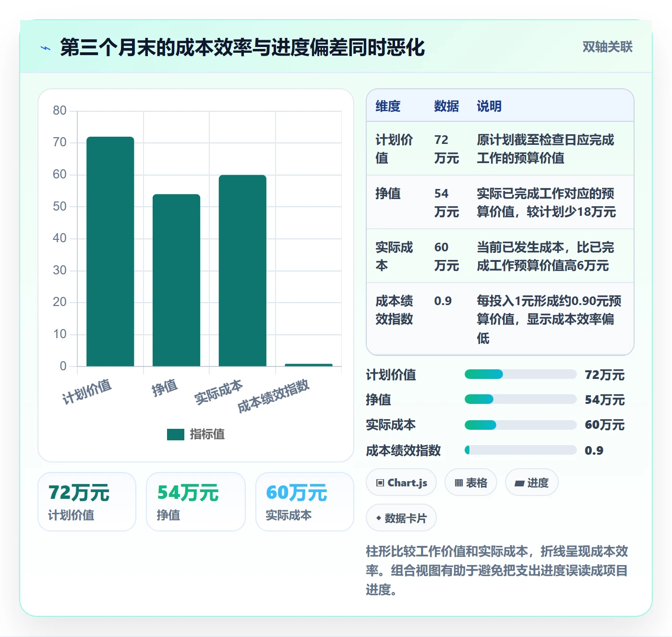The height and width of the screenshot is (637, 672).
Task: Click the folder icon in 进度 chip
Action: pyautogui.click(x=519, y=484)
